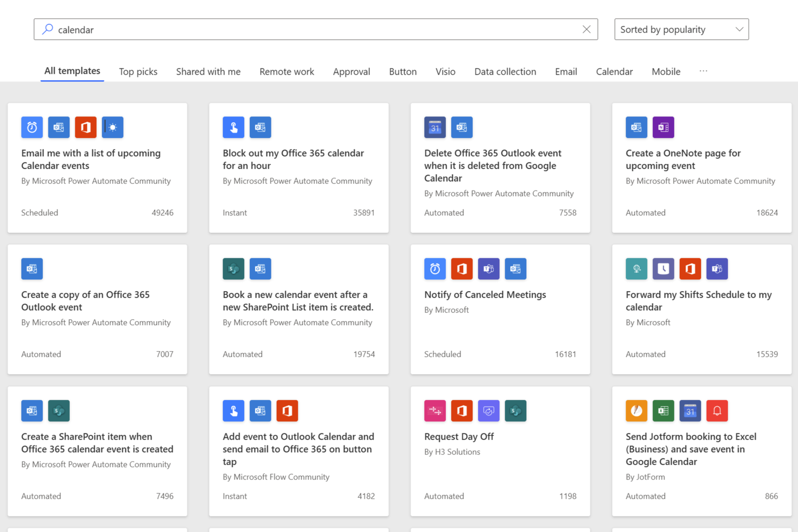Click the Microsoft Teams icon on the Notify of Canceled Meetings card

[488, 269]
